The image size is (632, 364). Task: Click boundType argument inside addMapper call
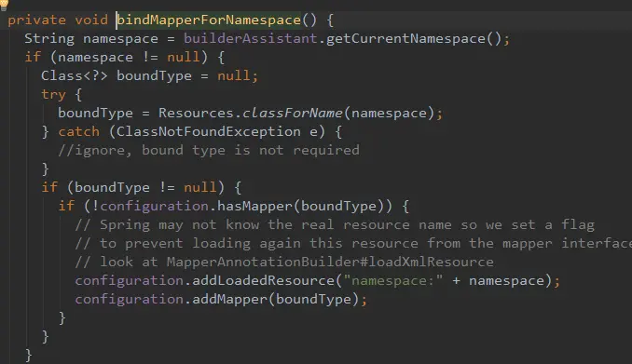click(x=313, y=299)
